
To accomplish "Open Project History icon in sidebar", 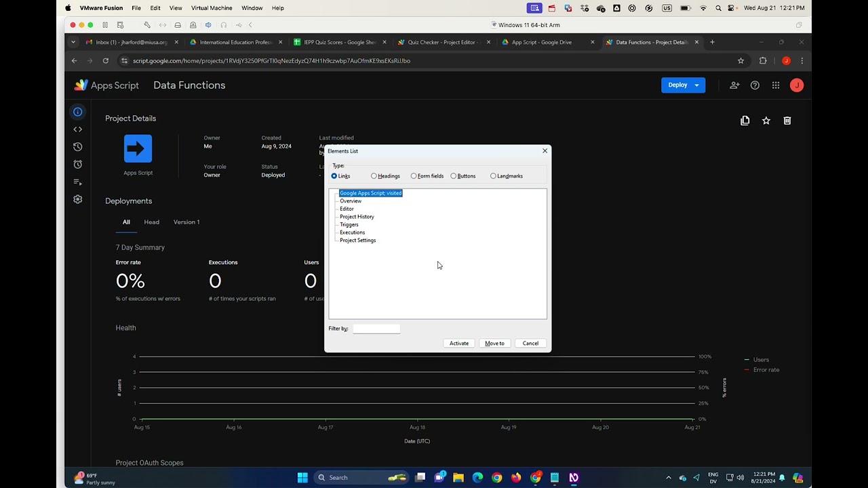I will pos(77,147).
